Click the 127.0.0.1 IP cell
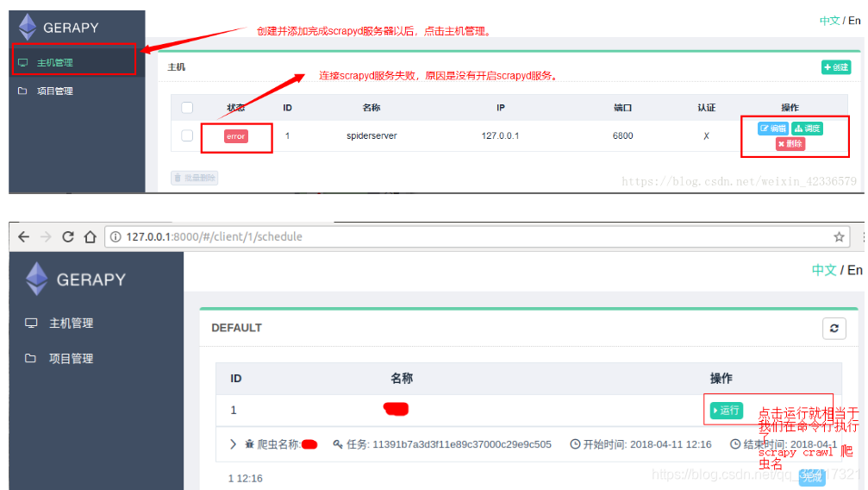The height and width of the screenshot is (490, 868). (x=500, y=135)
